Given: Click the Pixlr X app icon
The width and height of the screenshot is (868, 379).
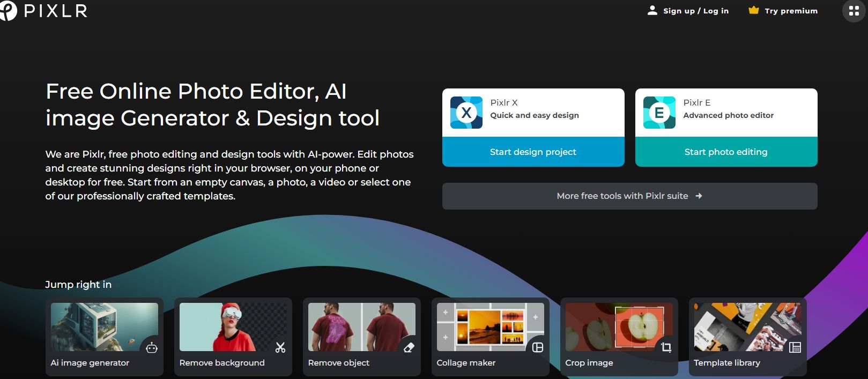Looking at the screenshot, I should pyautogui.click(x=466, y=113).
